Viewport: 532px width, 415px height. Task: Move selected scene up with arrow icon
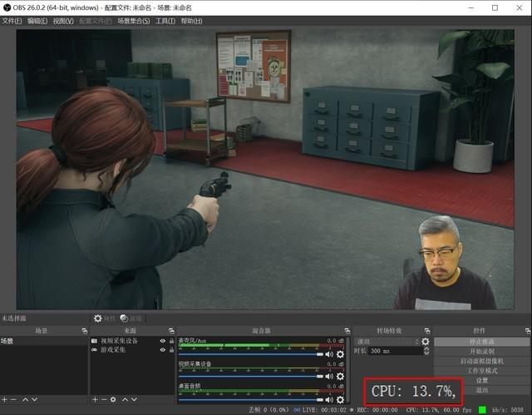[x=25, y=400]
